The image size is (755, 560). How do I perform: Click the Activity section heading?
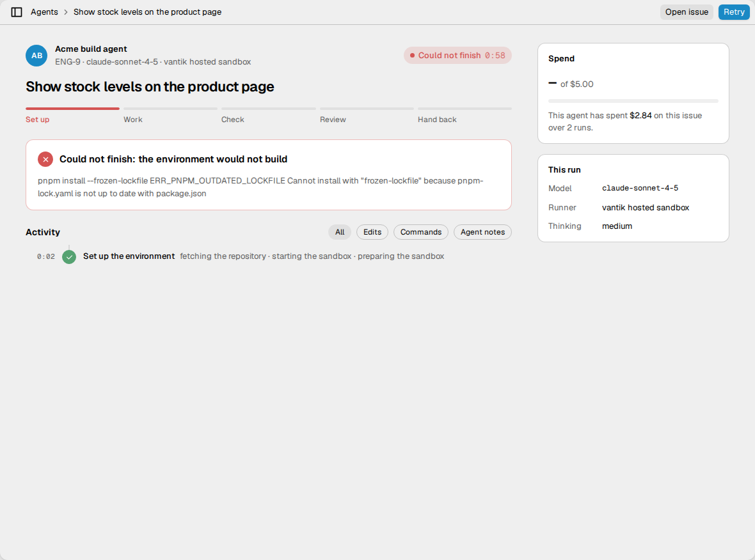coord(43,232)
